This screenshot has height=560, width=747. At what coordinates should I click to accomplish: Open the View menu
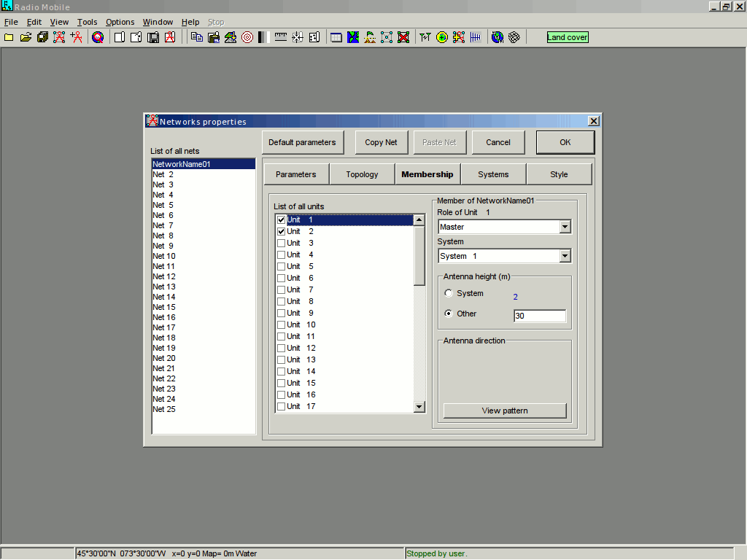pyautogui.click(x=59, y=22)
